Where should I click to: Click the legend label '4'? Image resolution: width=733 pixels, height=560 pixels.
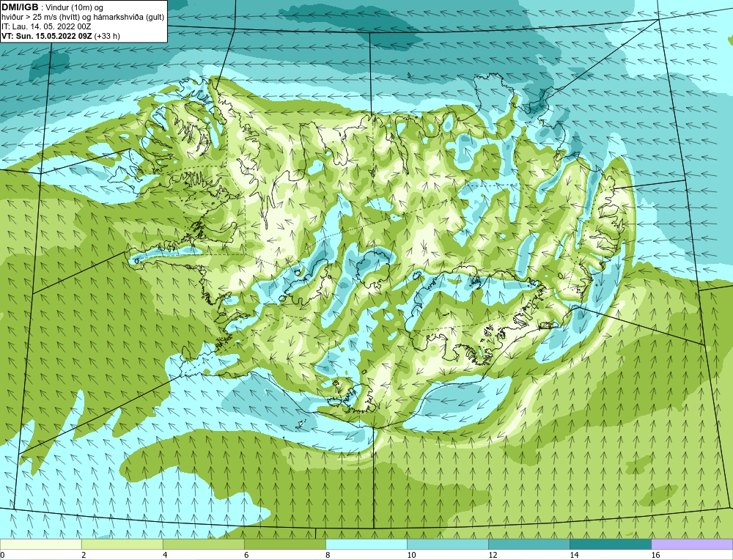point(165,555)
